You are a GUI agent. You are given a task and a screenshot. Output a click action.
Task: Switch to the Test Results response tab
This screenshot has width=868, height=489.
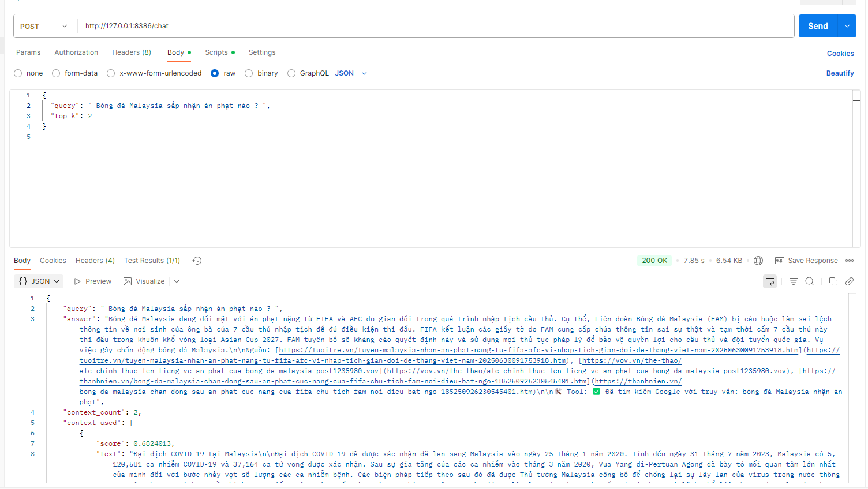152,260
